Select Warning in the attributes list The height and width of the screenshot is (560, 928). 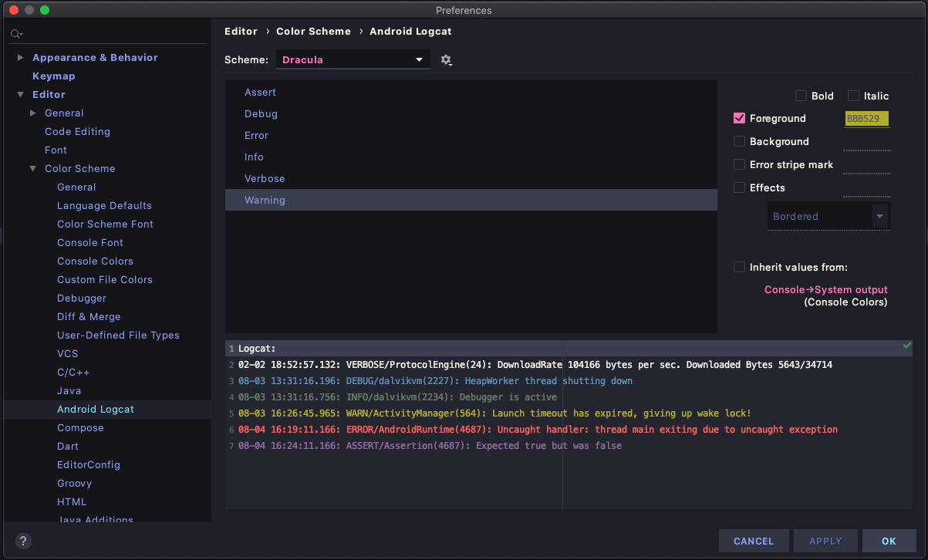pos(471,200)
